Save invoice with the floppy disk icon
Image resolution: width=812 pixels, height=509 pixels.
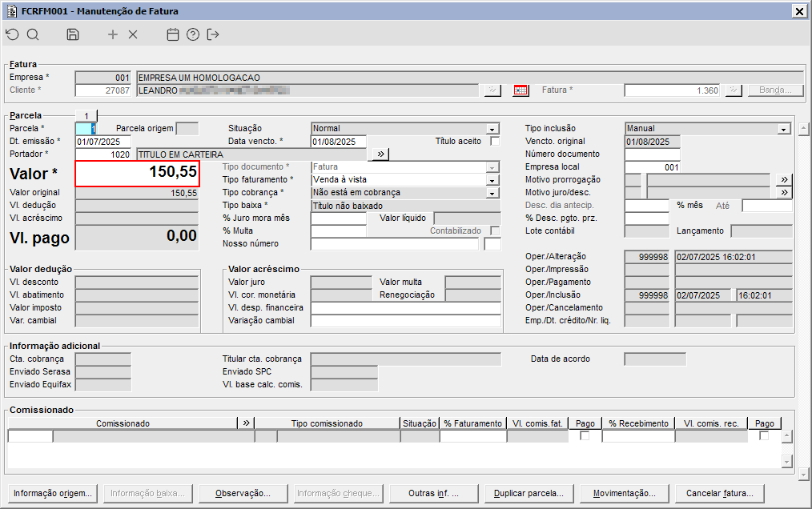73,34
